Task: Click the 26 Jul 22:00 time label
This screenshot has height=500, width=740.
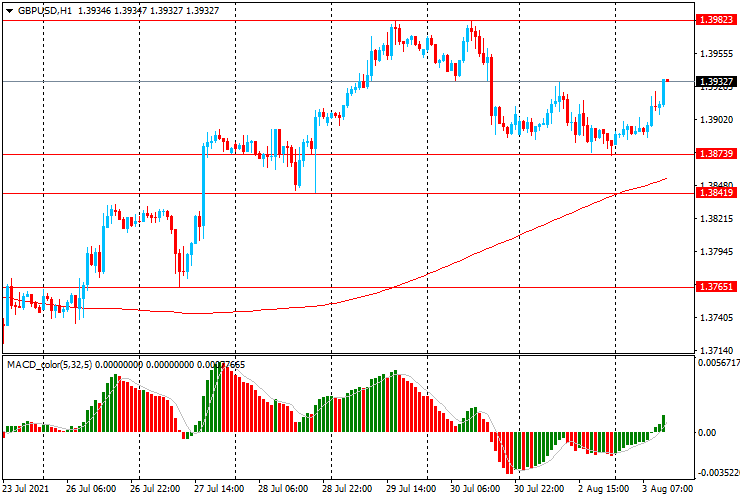Action: (155, 488)
